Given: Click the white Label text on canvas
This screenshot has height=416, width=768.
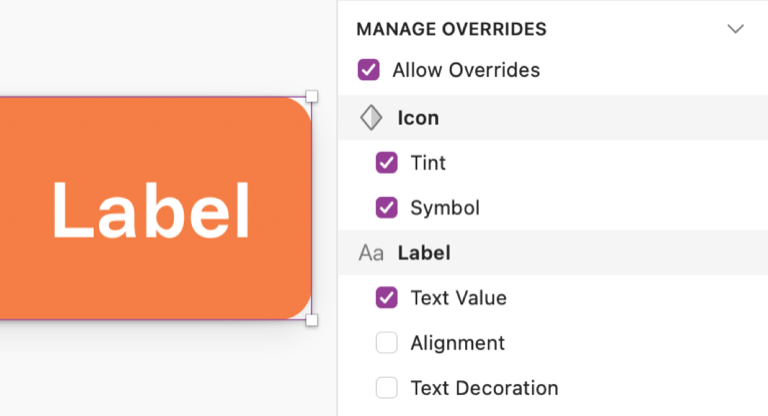Looking at the screenshot, I should click(150, 210).
